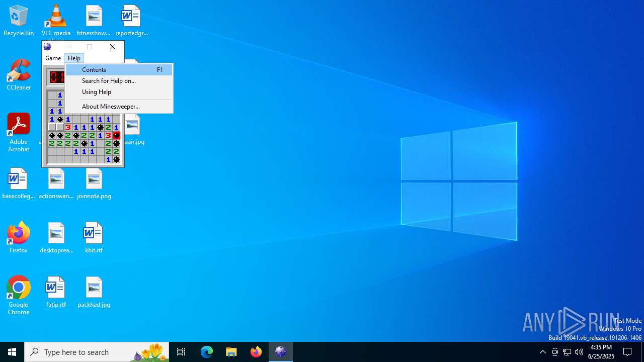Click the mine in the bottom-right corner cell
The width and height of the screenshot is (644, 362).
pyautogui.click(x=116, y=159)
